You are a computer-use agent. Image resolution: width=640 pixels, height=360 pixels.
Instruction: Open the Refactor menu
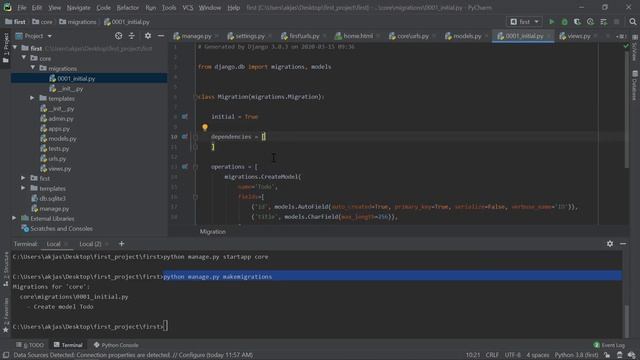coord(127,8)
